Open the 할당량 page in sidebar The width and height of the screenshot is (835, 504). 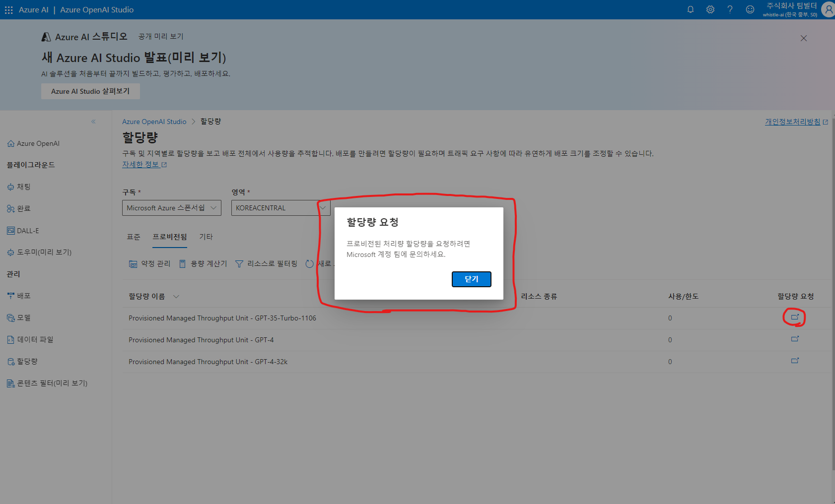23,362
